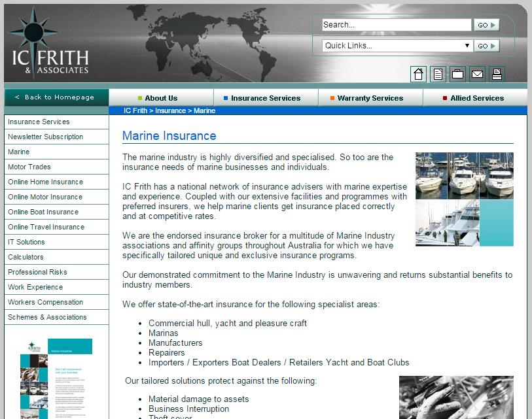Open Motor Trades sidebar link

(56, 167)
